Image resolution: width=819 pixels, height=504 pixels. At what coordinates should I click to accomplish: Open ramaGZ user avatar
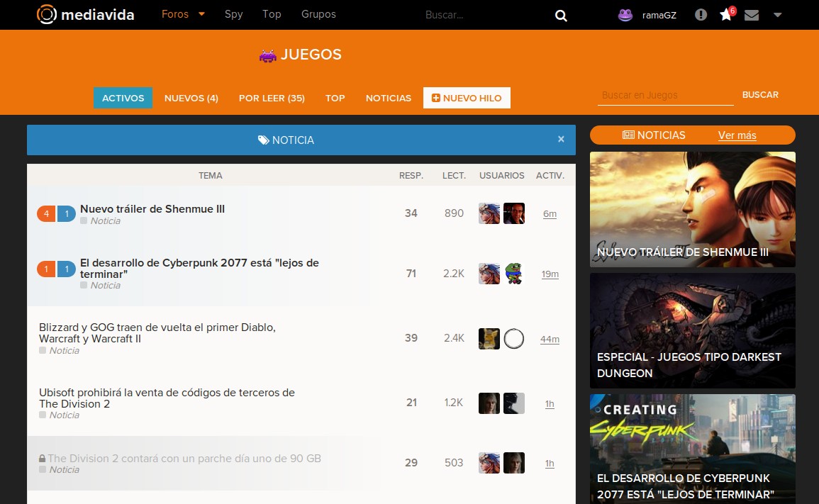pos(625,15)
